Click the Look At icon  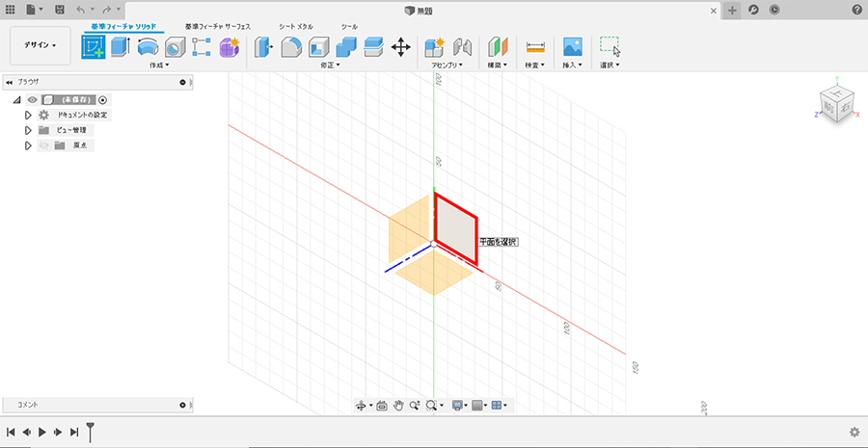coord(381,406)
